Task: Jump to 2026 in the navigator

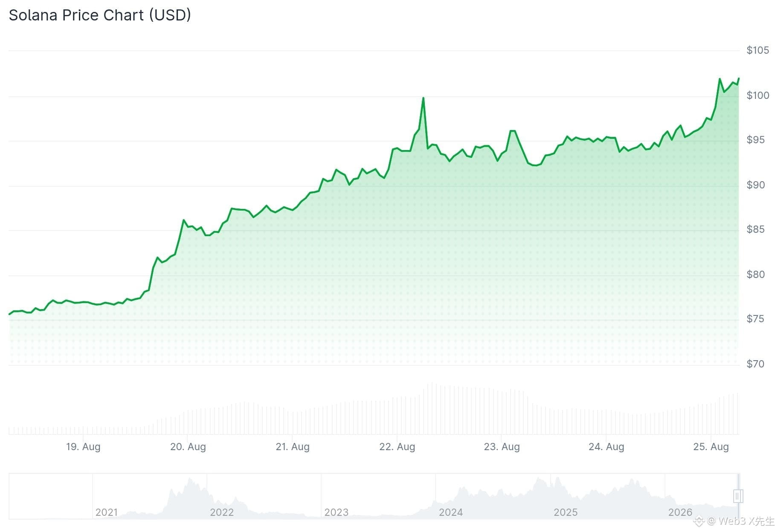Action: point(680,512)
